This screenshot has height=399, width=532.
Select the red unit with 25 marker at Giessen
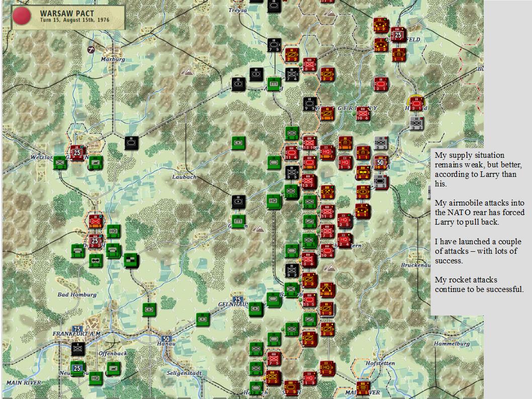tap(78, 153)
